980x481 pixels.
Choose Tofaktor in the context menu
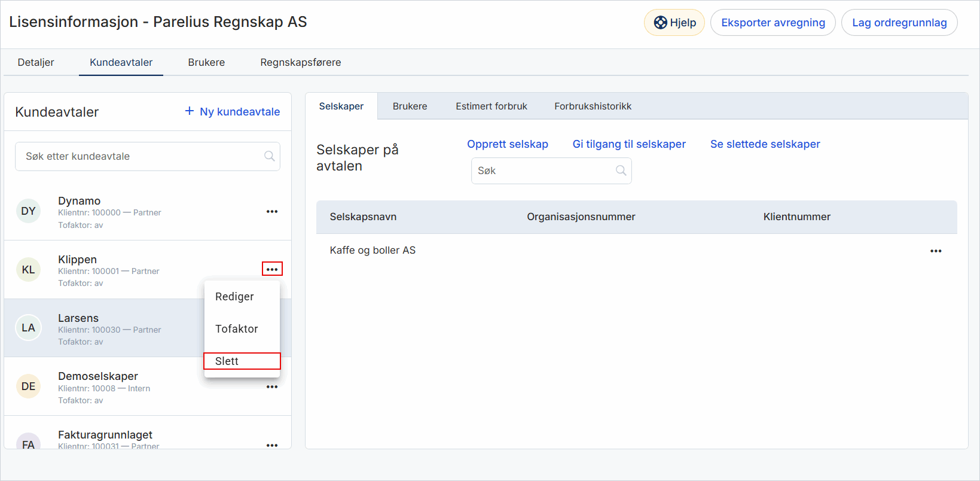point(237,329)
